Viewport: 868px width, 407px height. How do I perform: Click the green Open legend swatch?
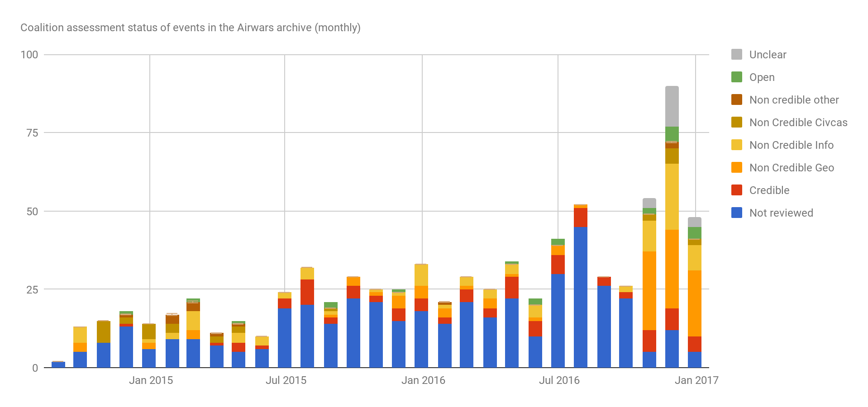point(736,77)
